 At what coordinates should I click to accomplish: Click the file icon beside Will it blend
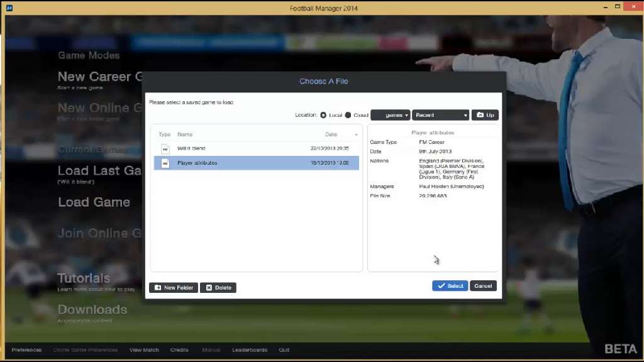(165, 148)
